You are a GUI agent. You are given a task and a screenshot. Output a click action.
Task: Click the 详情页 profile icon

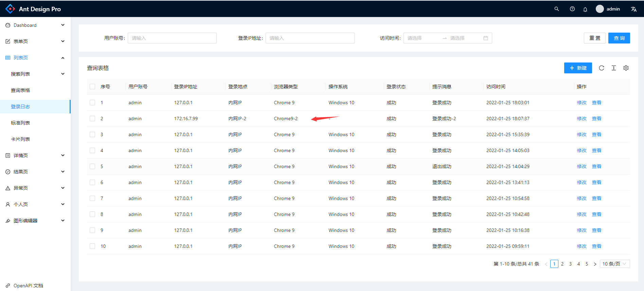tap(8, 156)
